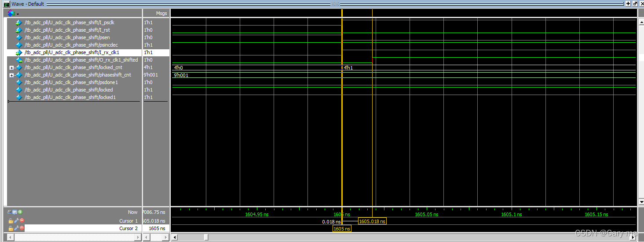Remove Cursor 2 with red minus
644x242 pixels.
[x=22, y=228]
